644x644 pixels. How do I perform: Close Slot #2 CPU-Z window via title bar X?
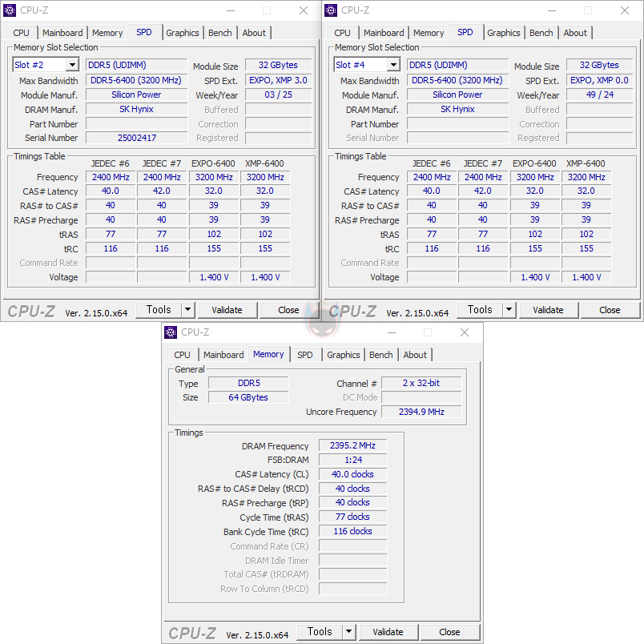point(304,10)
